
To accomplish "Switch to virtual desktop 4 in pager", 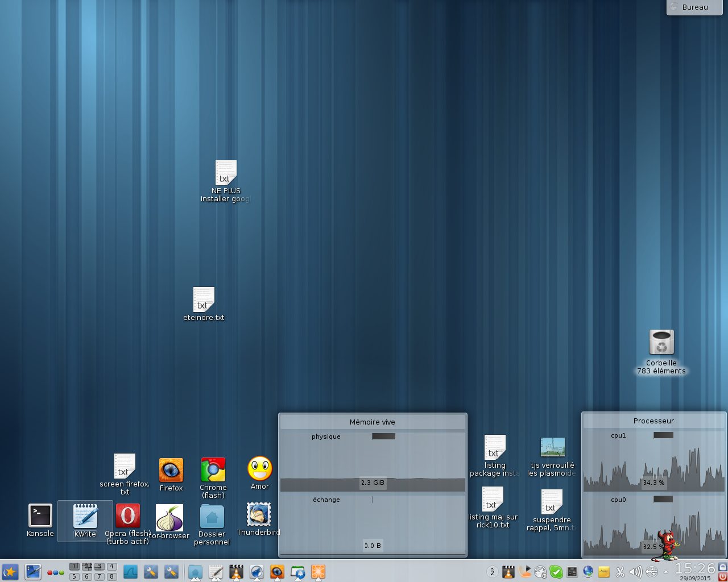I will coord(112,567).
